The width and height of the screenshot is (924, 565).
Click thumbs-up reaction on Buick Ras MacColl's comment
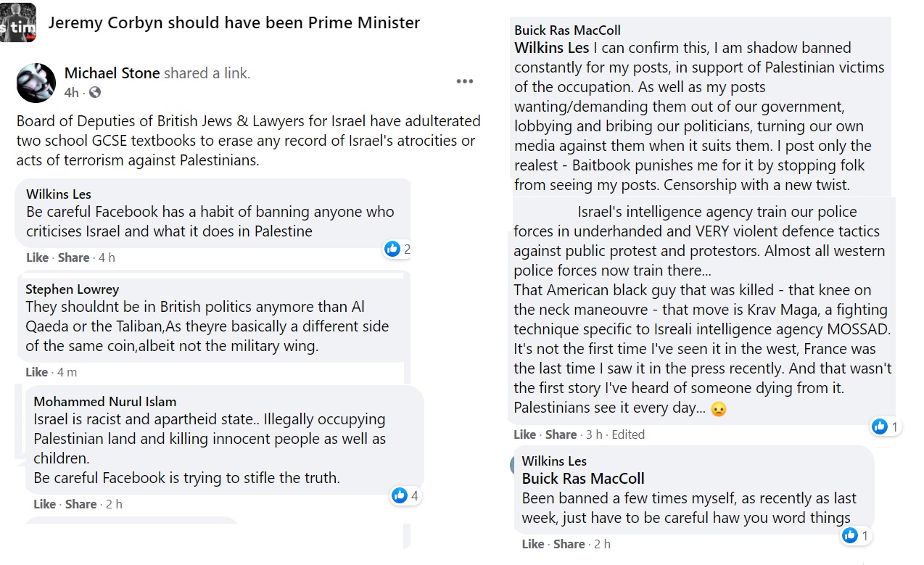(880, 426)
